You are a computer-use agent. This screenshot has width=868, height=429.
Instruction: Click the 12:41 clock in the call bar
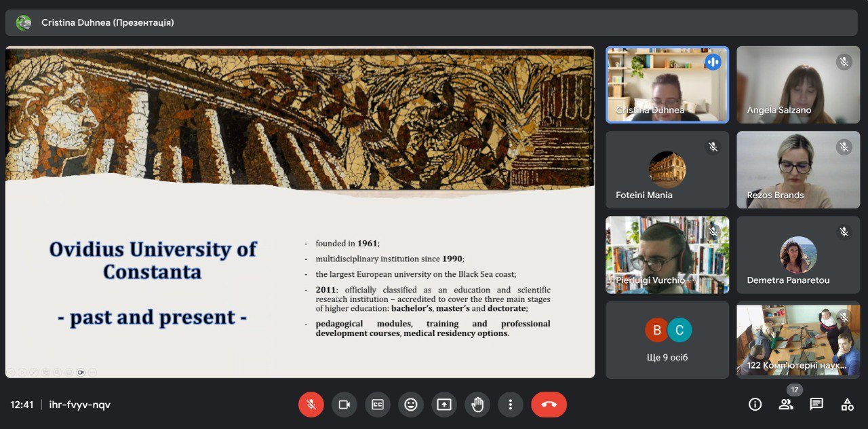pyautogui.click(x=22, y=405)
